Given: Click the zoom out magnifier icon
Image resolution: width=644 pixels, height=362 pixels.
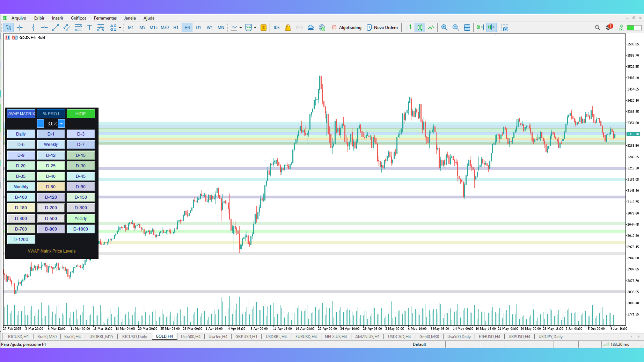Looking at the screenshot, I should tap(455, 28).
